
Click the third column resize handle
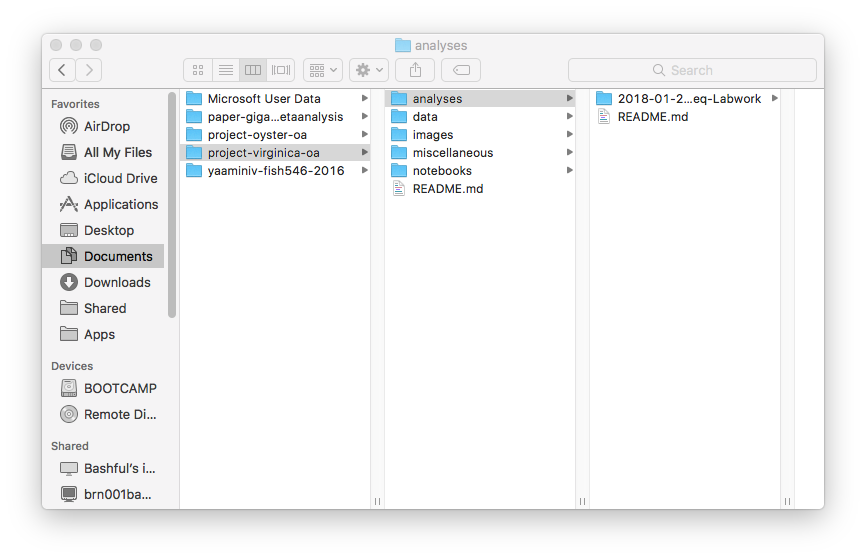787,501
